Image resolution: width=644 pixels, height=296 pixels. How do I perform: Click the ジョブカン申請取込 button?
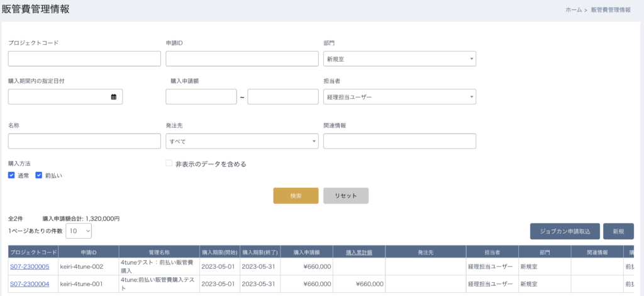tap(565, 232)
